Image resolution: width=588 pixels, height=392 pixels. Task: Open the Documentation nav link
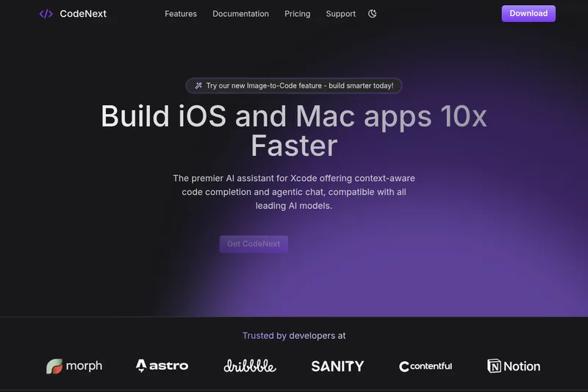click(x=241, y=14)
